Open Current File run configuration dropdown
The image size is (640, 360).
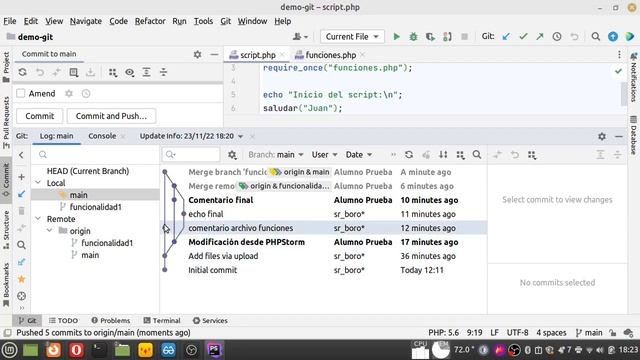352,37
